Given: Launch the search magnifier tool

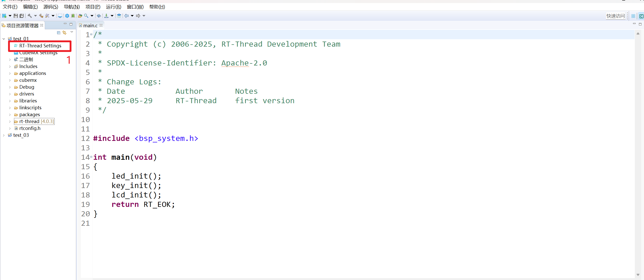Looking at the screenshot, I should (86, 16).
